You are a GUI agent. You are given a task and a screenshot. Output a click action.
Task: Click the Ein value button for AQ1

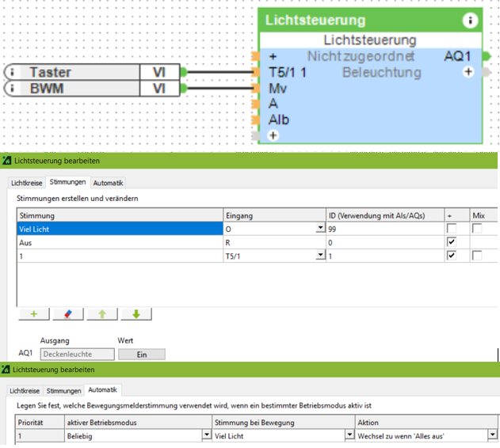[x=142, y=355]
